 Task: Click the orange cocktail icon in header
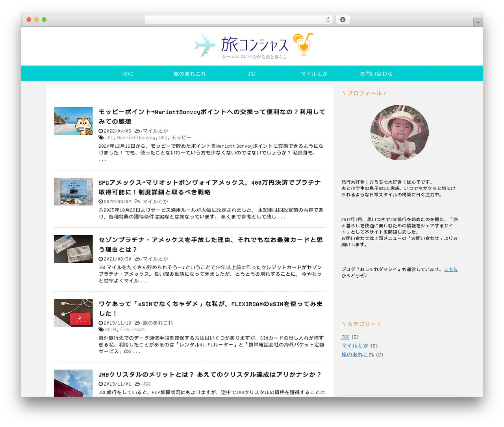(303, 44)
